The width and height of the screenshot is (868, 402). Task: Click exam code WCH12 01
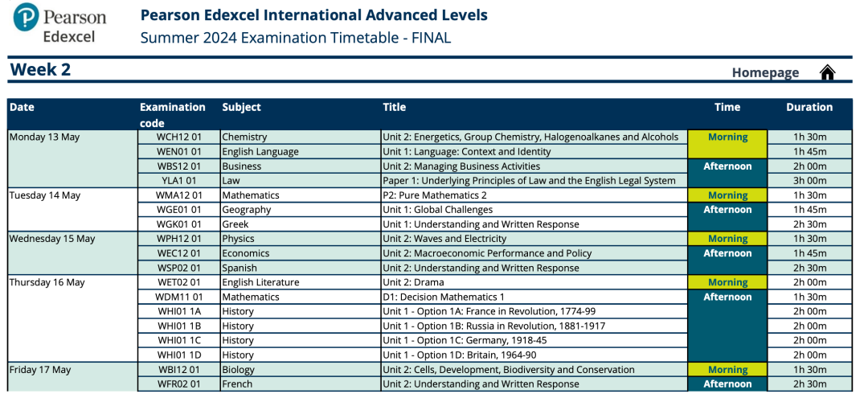178,137
